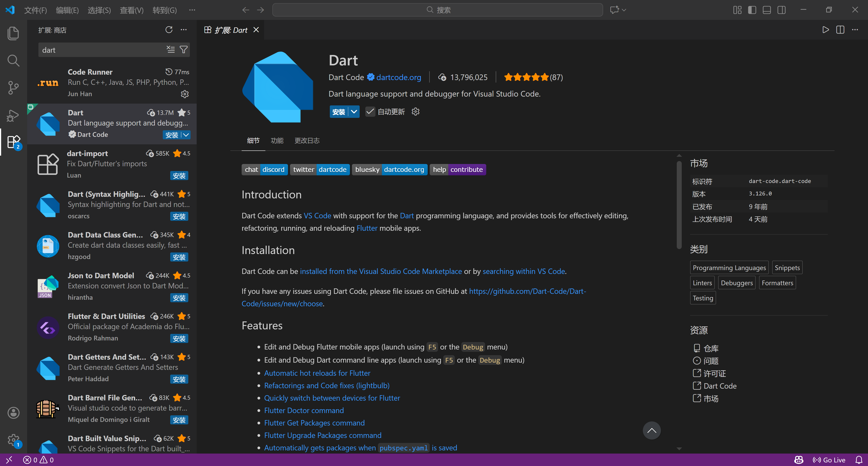Open the 文件(F) menu
The width and height of the screenshot is (868, 466).
point(35,10)
